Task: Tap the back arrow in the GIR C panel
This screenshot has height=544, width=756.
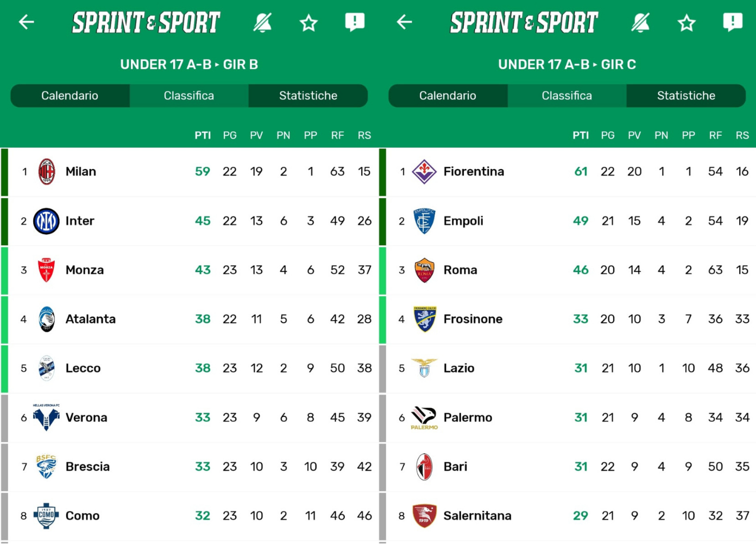Action: coord(404,22)
